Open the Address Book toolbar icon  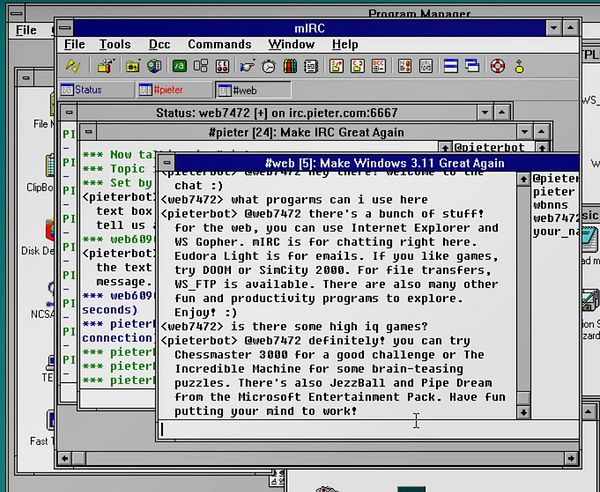tap(311, 67)
